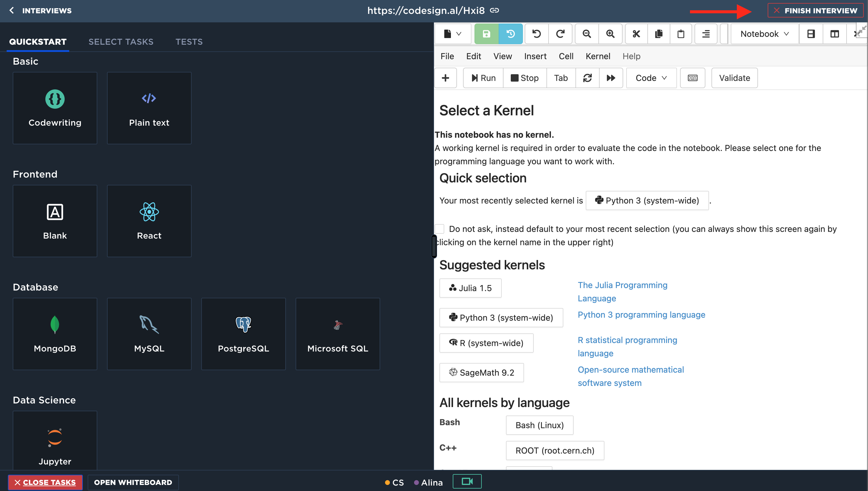This screenshot has height=491, width=868.
Task: Open the Python 3 programming language link
Action: tap(641, 315)
